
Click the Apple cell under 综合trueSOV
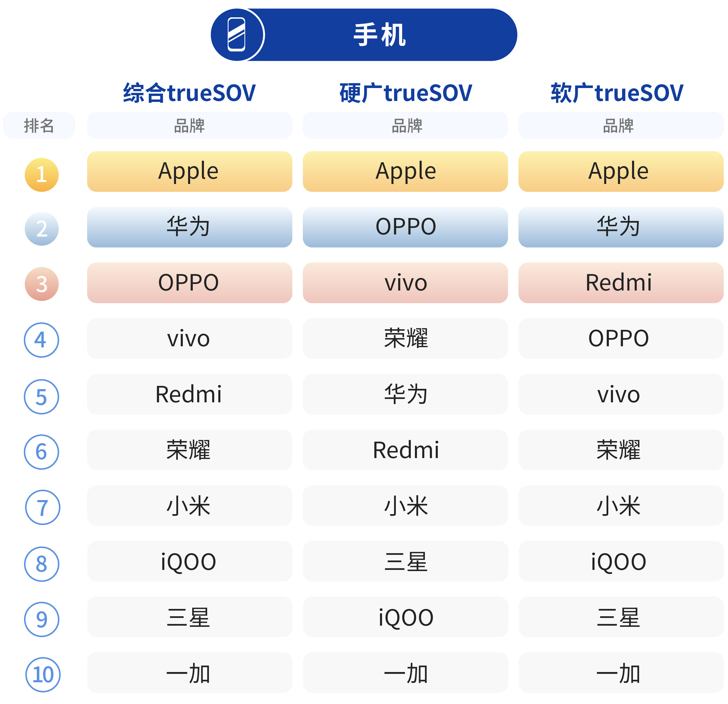(190, 171)
